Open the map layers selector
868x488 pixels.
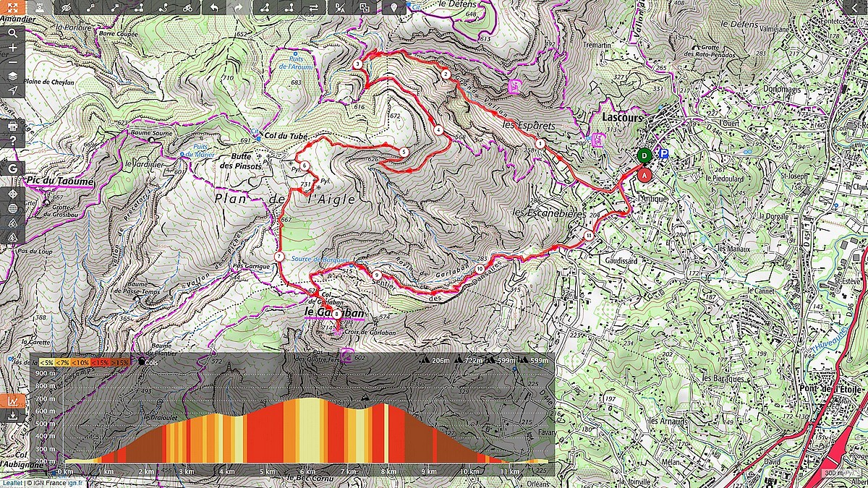pyautogui.click(x=13, y=76)
